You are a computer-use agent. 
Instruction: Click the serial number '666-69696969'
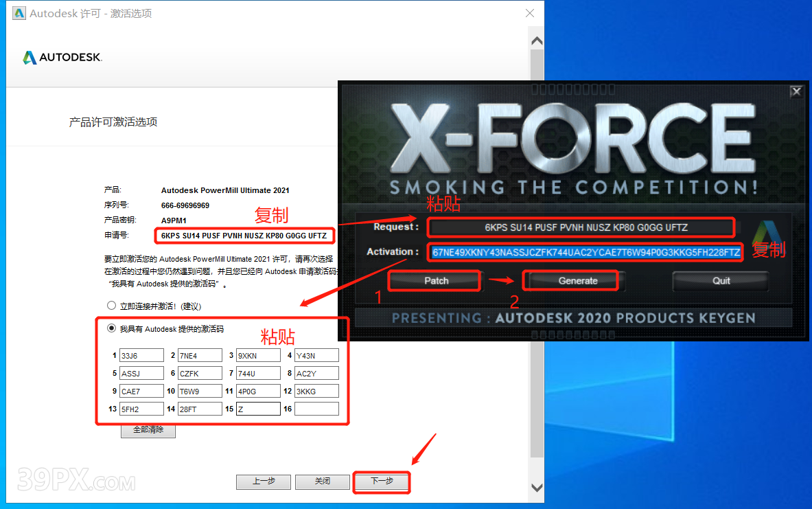pos(185,205)
